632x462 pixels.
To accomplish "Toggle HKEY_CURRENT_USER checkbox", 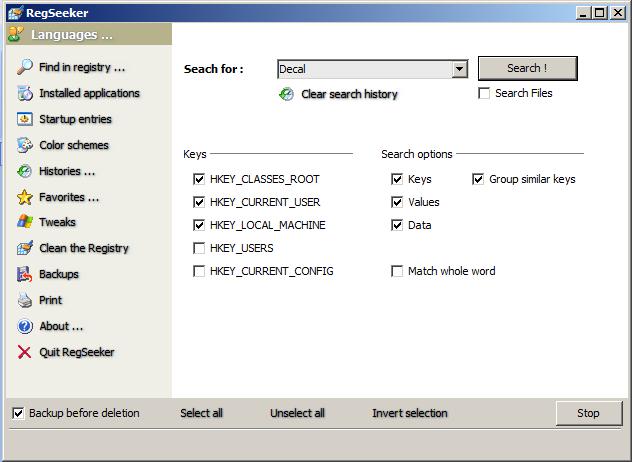I will tap(199, 202).
